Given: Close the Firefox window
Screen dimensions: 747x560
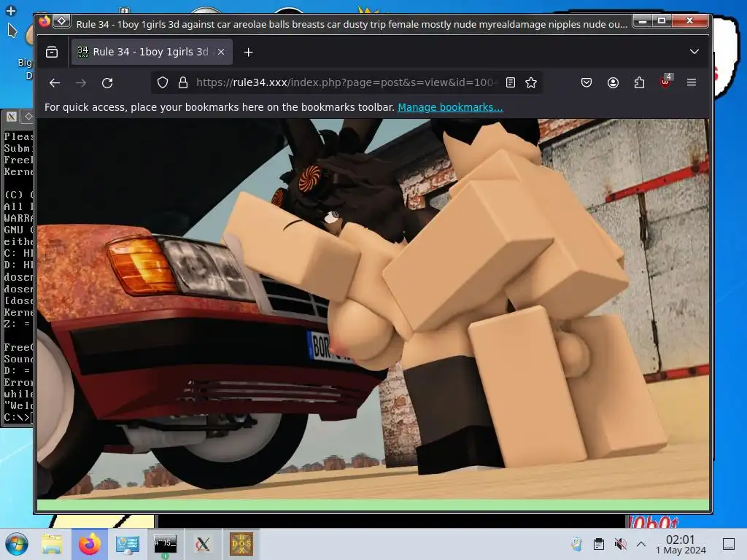Looking at the screenshot, I should [x=689, y=20].
